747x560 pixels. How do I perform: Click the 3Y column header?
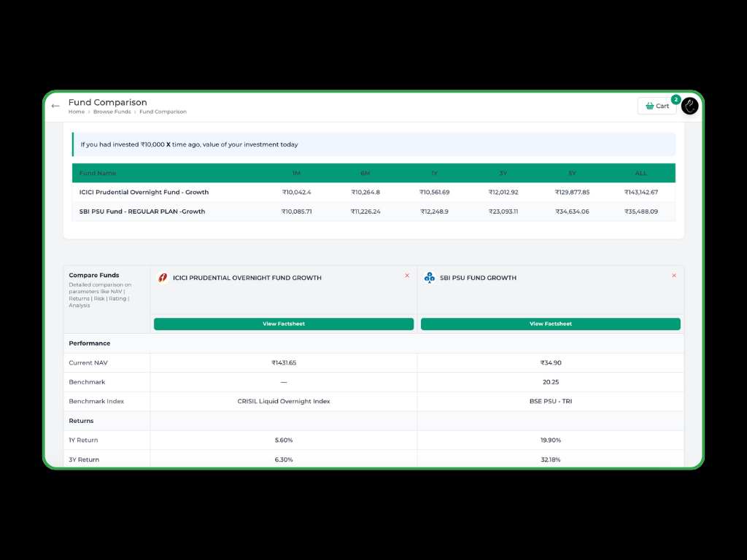pos(503,174)
